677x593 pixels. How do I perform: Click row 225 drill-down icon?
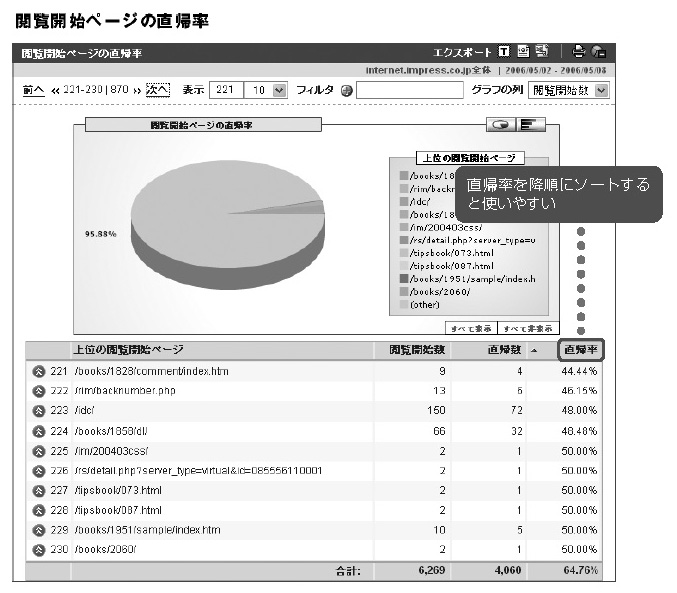point(39,451)
